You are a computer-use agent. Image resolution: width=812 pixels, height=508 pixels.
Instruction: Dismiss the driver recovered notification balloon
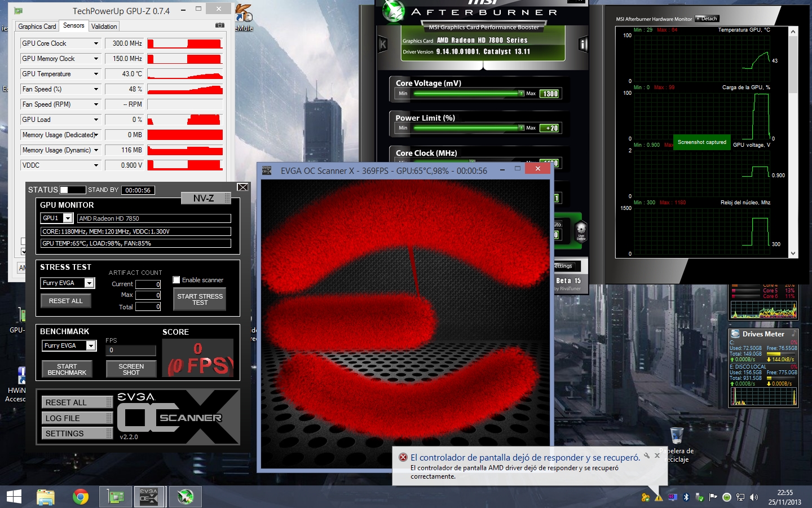tap(657, 456)
